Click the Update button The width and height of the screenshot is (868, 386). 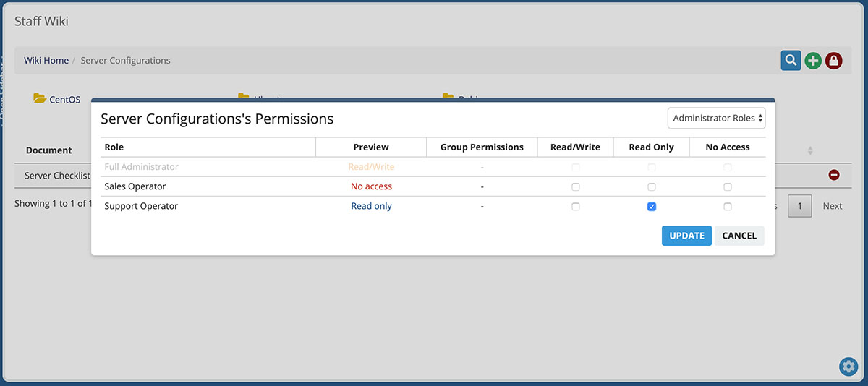point(686,236)
